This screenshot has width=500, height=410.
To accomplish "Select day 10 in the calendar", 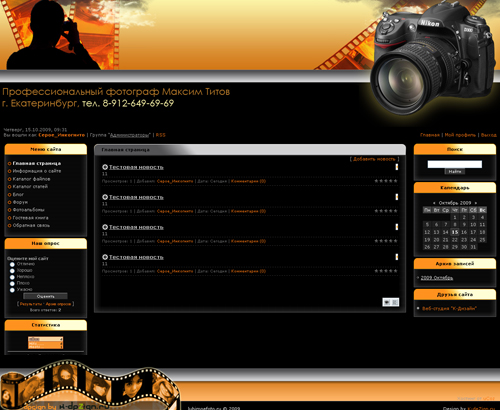I will pos(473,225).
